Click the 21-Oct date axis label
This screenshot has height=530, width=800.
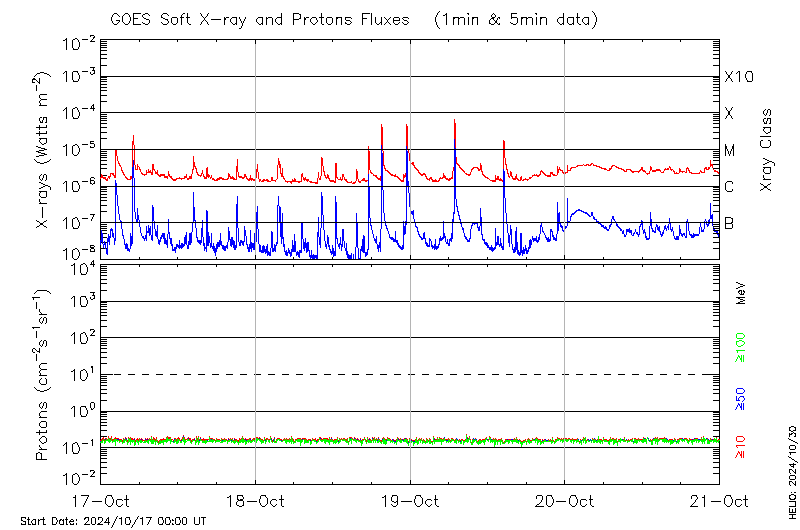[719, 500]
